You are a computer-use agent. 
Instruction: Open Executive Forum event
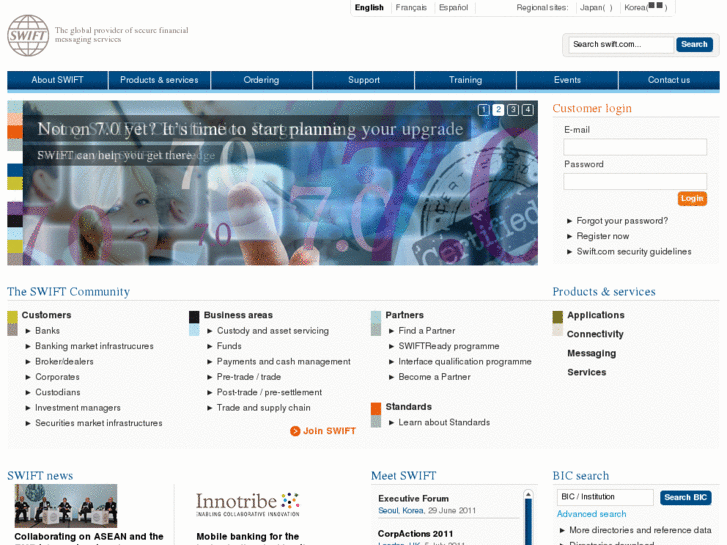[x=413, y=499]
